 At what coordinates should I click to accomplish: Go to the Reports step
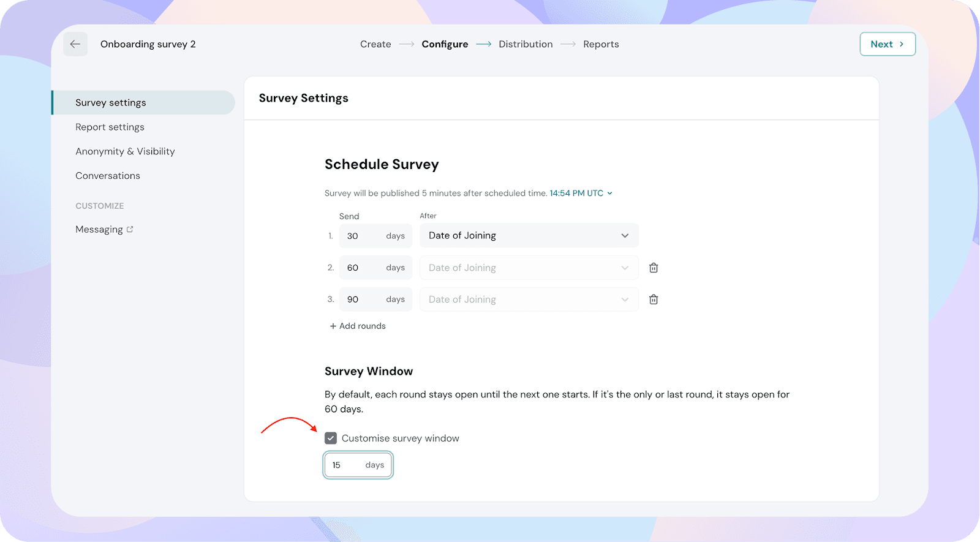[x=601, y=44]
